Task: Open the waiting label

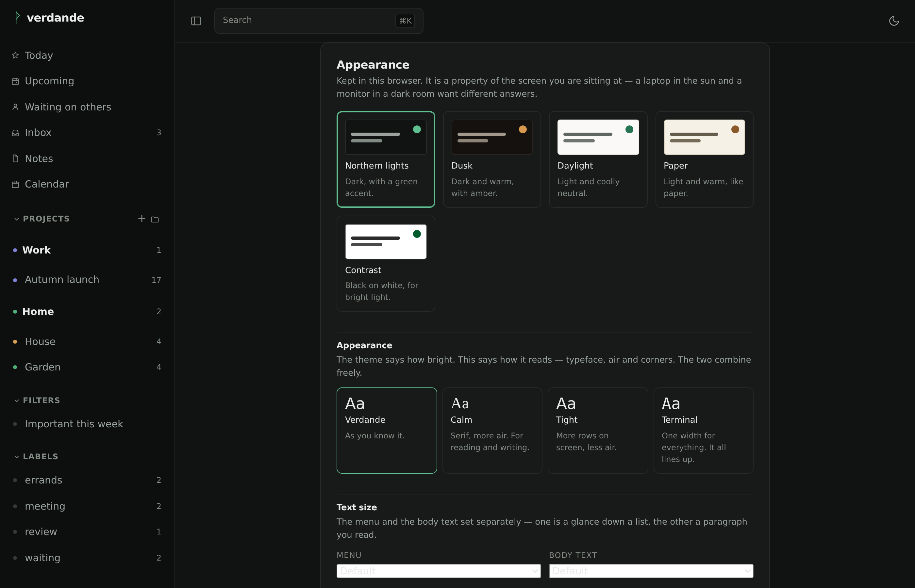Action: 87,558
